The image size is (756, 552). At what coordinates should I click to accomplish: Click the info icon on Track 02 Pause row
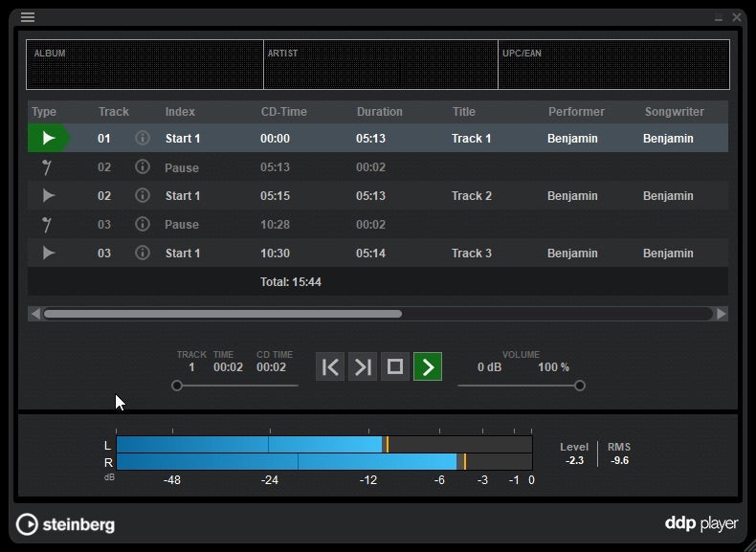143,167
